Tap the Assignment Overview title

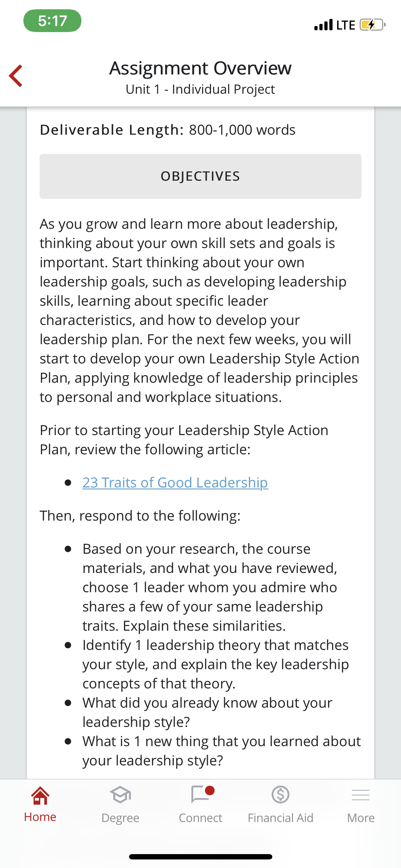click(x=200, y=68)
